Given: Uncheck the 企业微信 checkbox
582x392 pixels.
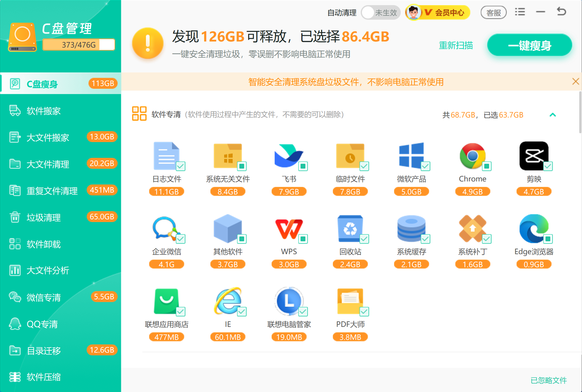Looking at the screenshot, I should tap(181, 239).
